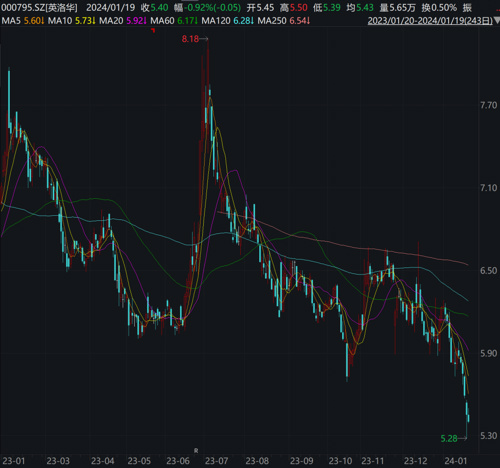The width and height of the screenshot is (500, 468).
Task: Click the 23-08 time axis label
Action: coord(257,461)
